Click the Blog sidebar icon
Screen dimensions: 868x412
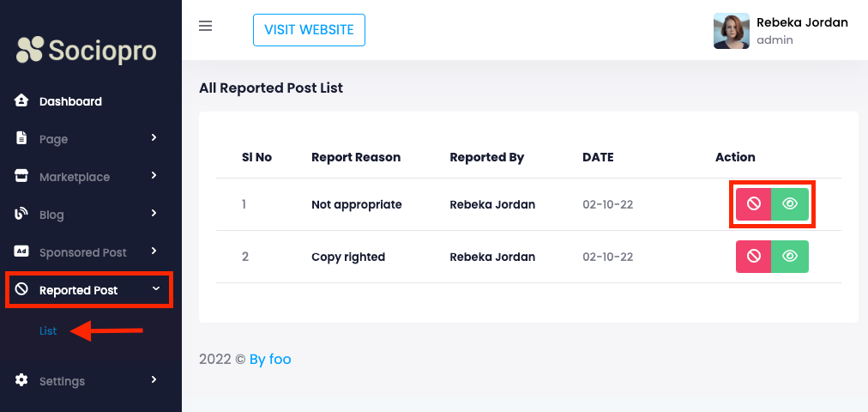point(22,214)
